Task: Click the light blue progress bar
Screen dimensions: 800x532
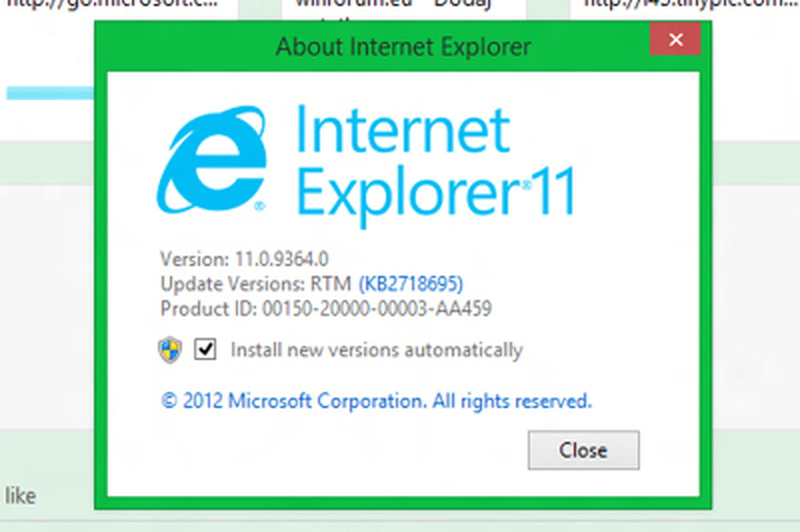Action: click(50, 93)
